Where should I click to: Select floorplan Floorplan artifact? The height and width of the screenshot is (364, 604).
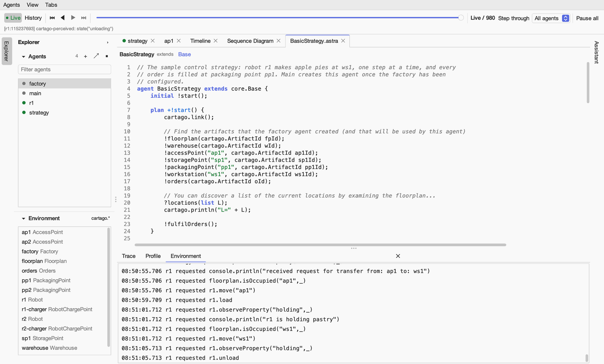coord(63,261)
